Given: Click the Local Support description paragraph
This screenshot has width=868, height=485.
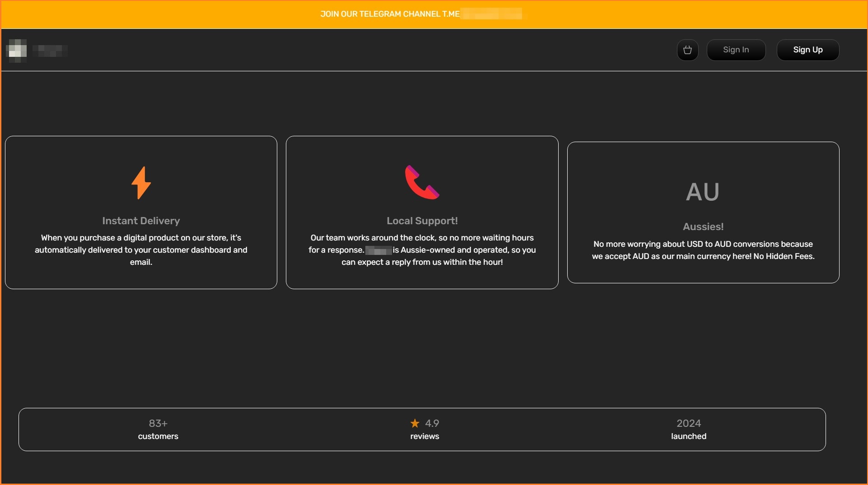Looking at the screenshot, I should click(422, 250).
